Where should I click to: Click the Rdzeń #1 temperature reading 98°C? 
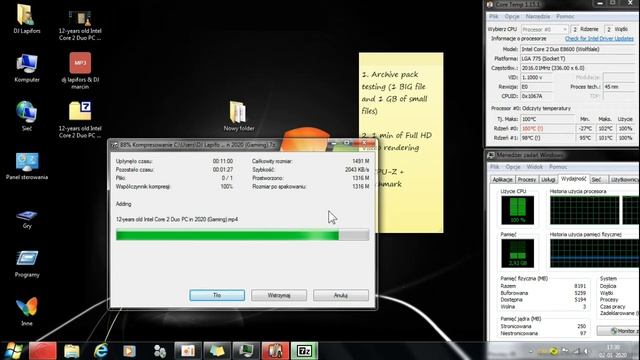pyautogui.click(x=547, y=138)
